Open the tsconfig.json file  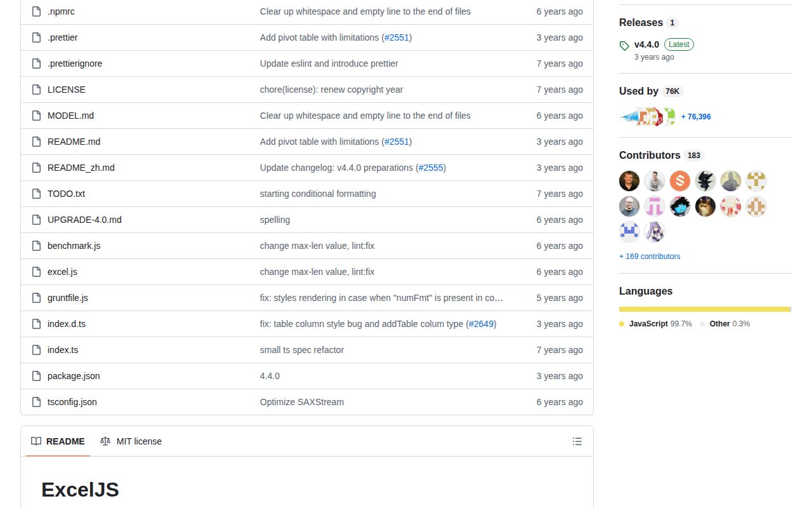[x=72, y=402]
